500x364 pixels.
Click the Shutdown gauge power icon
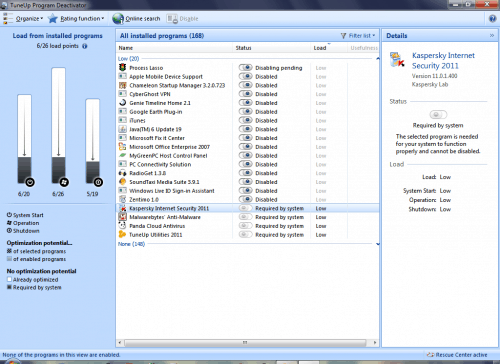pyautogui.click(x=98, y=182)
